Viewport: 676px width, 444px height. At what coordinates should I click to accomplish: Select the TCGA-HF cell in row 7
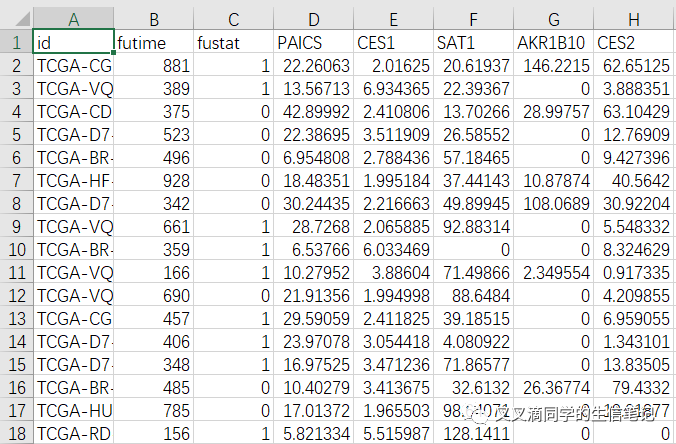pos(73,181)
